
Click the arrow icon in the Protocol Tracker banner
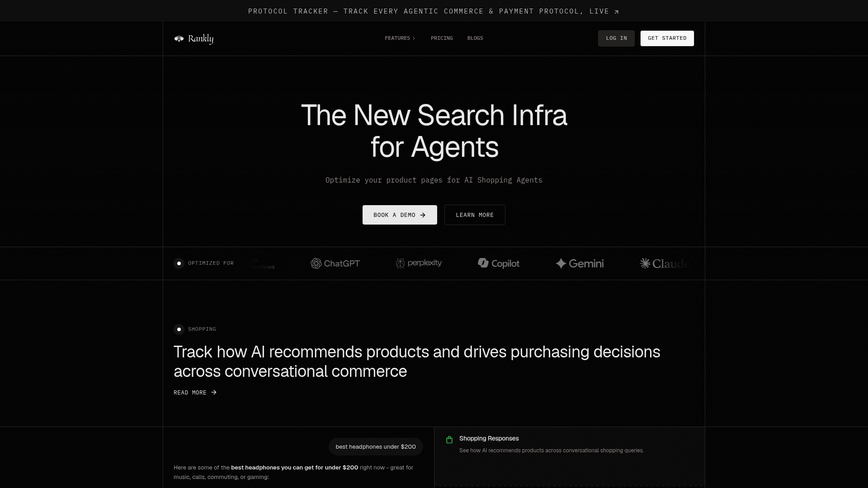pos(616,12)
